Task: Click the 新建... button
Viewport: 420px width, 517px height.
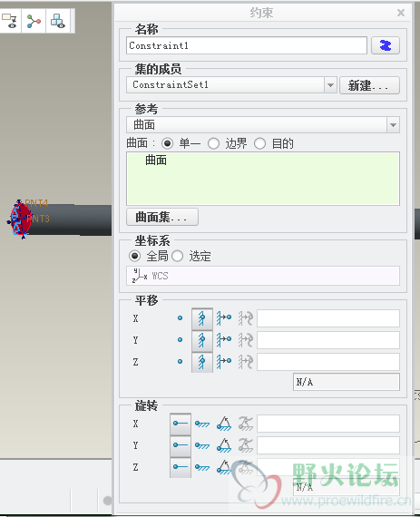Action: coord(369,85)
